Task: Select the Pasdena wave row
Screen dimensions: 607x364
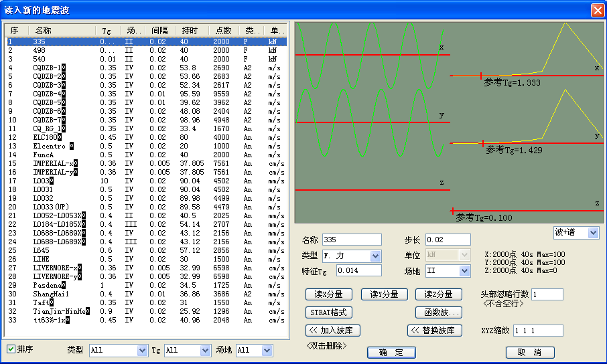Action: 147,285
